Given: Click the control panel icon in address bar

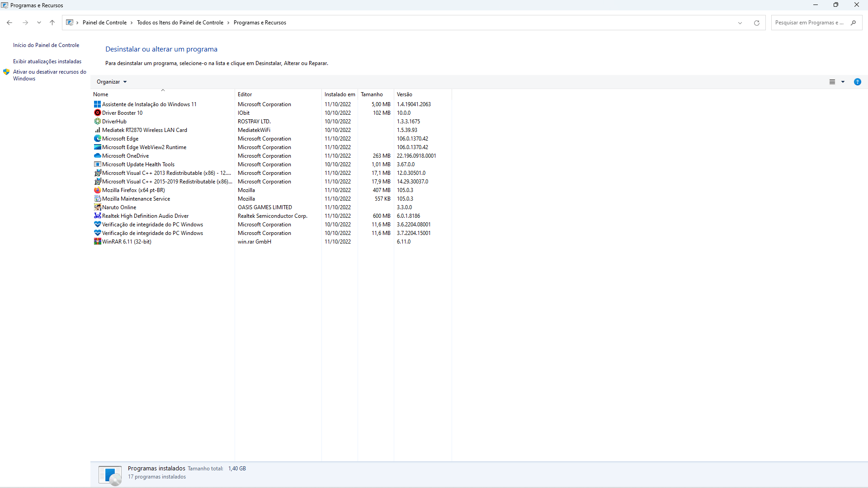Looking at the screenshot, I should 70,23.
